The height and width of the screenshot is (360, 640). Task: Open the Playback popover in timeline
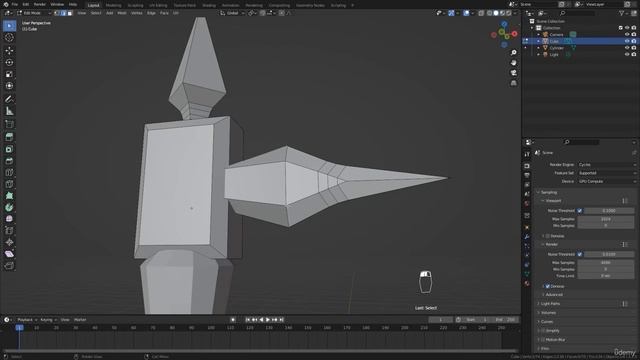tap(27, 320)
